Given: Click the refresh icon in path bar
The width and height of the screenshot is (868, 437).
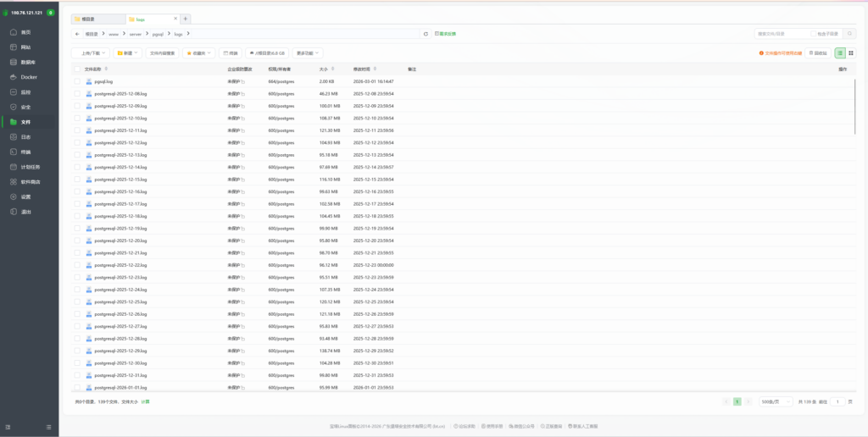Looking at the screenshot, I should tap(426, 34).
